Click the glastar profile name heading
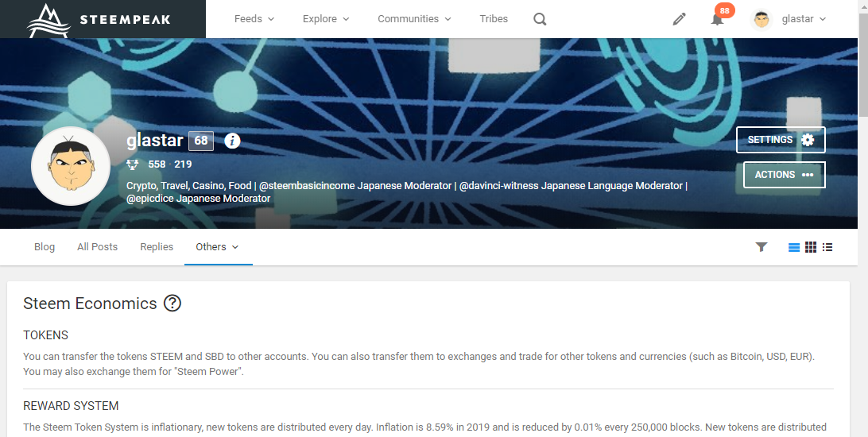This screenshot has height=437, width=868. [154, 141]
